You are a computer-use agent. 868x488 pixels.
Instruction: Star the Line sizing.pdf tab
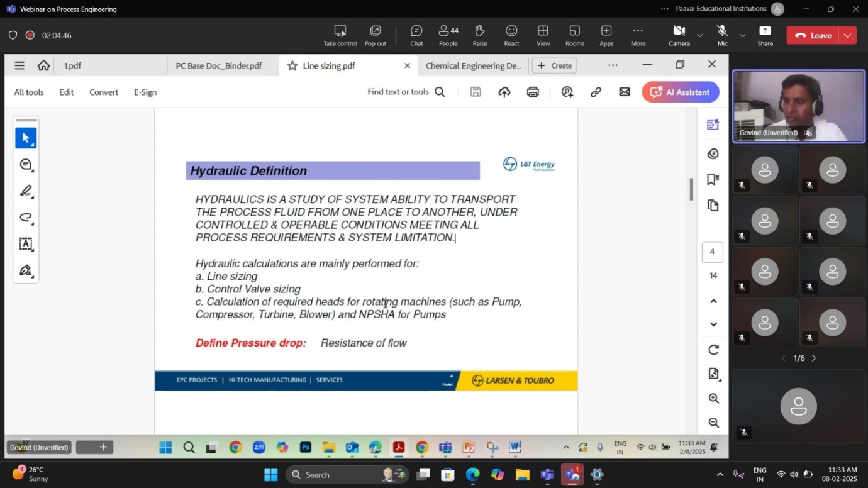(292, 65)
